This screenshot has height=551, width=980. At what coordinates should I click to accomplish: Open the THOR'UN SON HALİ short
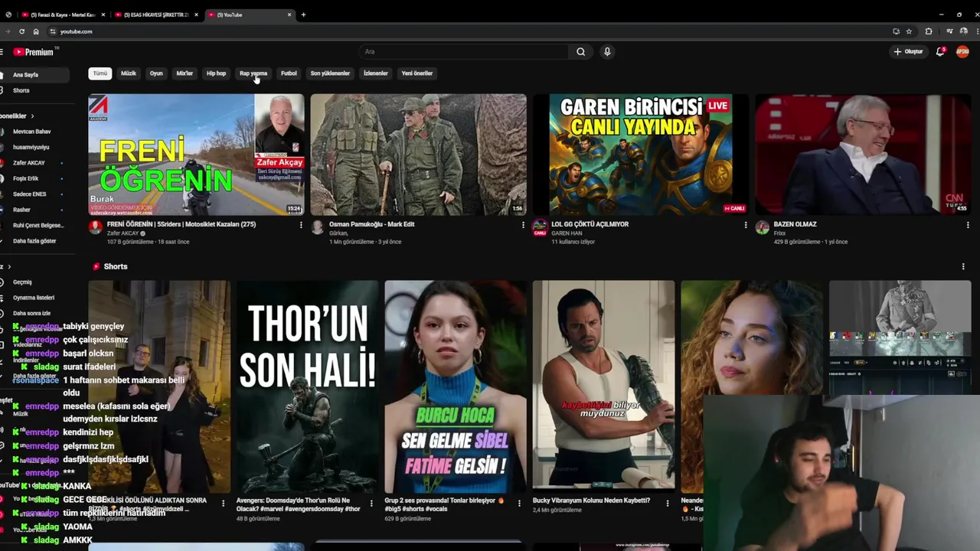coord(307,386)
